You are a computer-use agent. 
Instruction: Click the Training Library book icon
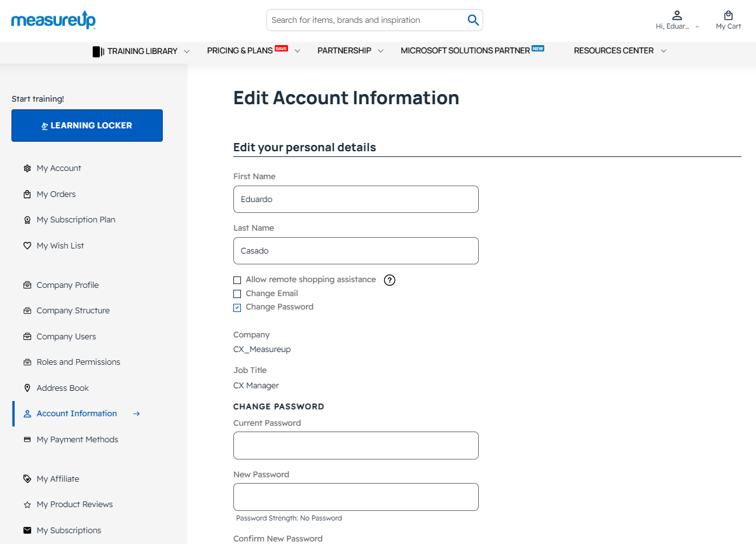pyautogui.click(x=99, y=51)
